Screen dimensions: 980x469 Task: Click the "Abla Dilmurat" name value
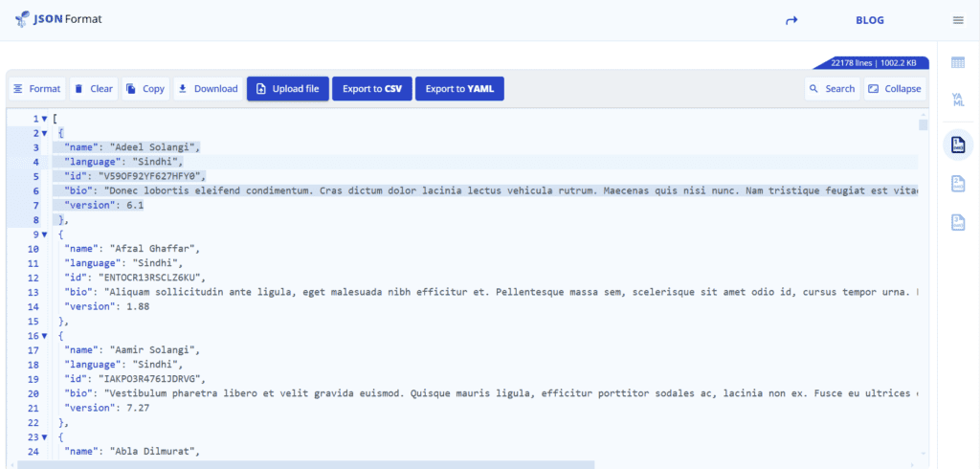(x=152, y=452)
